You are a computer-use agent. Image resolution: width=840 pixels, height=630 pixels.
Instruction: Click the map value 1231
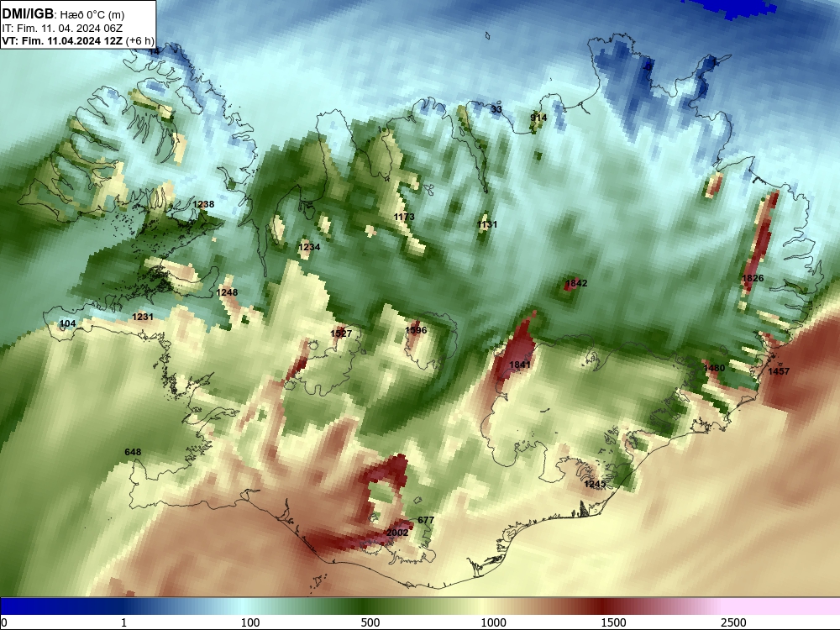(143, 318)
